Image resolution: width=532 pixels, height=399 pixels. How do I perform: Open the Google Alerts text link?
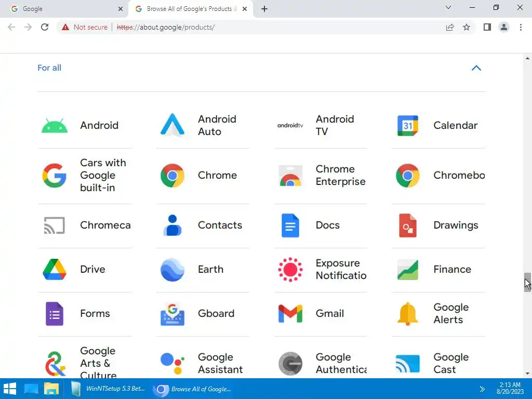[x=451, y=313]
